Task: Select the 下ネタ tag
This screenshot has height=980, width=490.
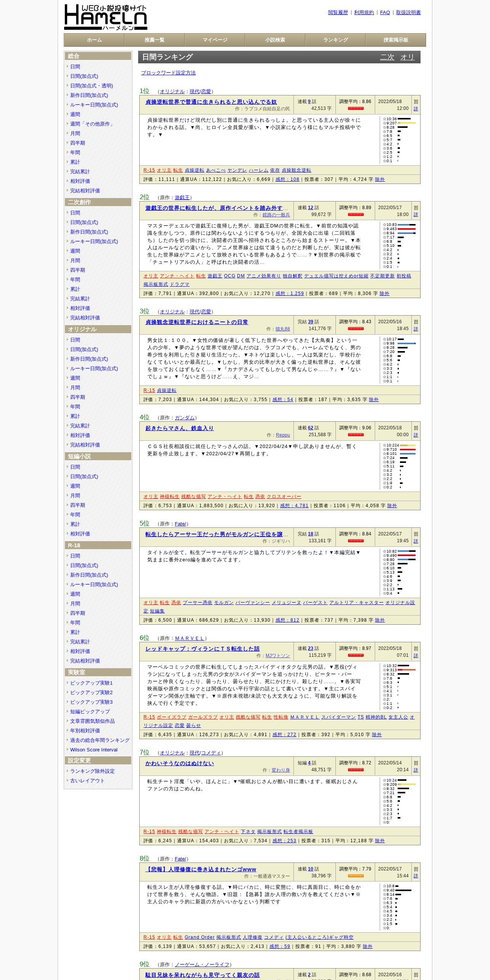Action: [248, 832]
